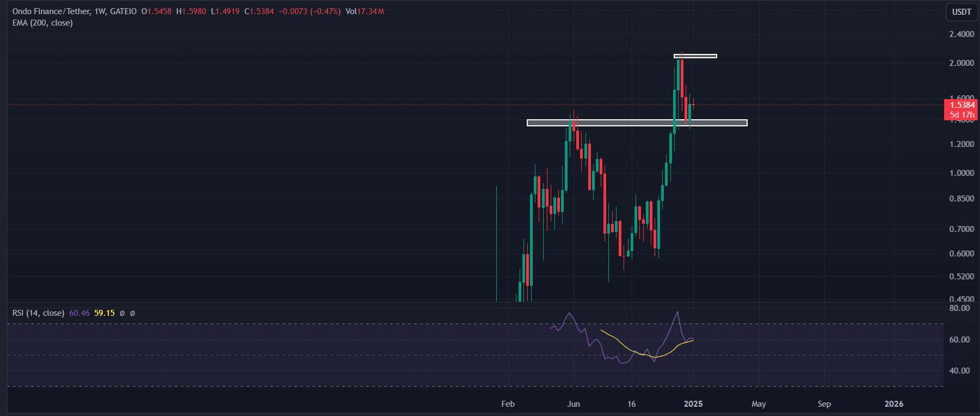Click the 2025 label on time axis

click(x=693, y=404)
